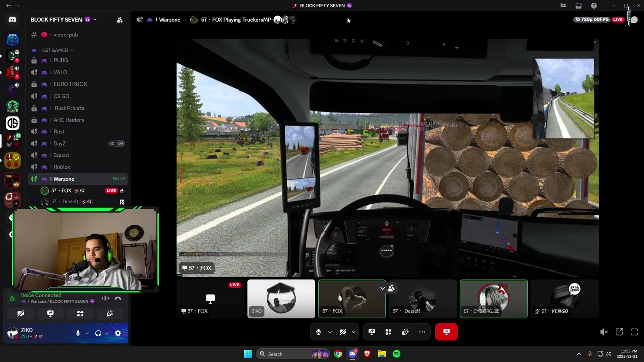
Task: Share your screen from the voice panel
Action: 50,313
